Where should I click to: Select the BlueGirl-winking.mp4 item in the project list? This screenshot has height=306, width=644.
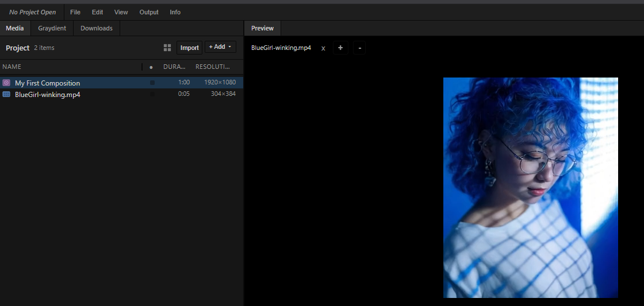48,94
